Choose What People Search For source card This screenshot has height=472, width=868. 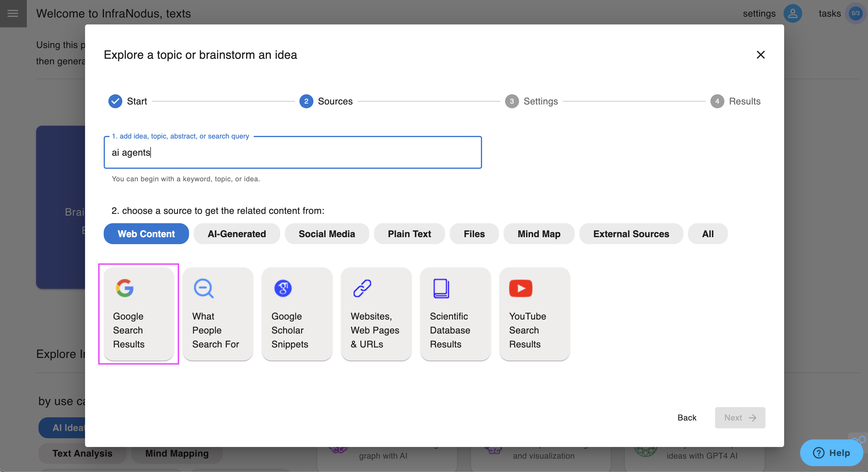click(x=218, y=314)
